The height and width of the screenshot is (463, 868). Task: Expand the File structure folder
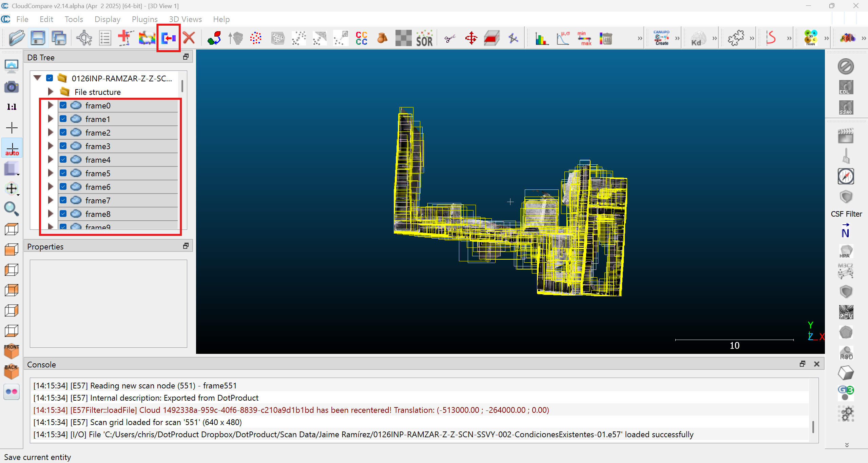point(51,92)
